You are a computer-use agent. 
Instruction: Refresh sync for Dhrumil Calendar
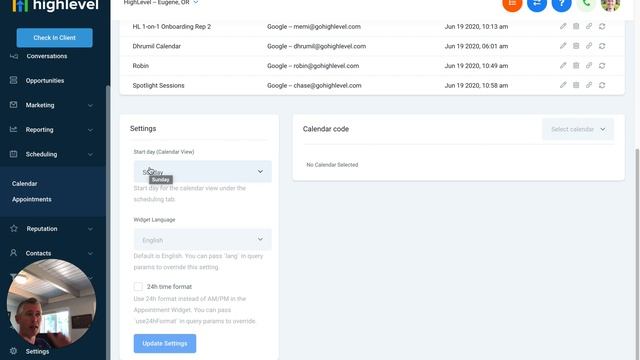pos(602,46)
